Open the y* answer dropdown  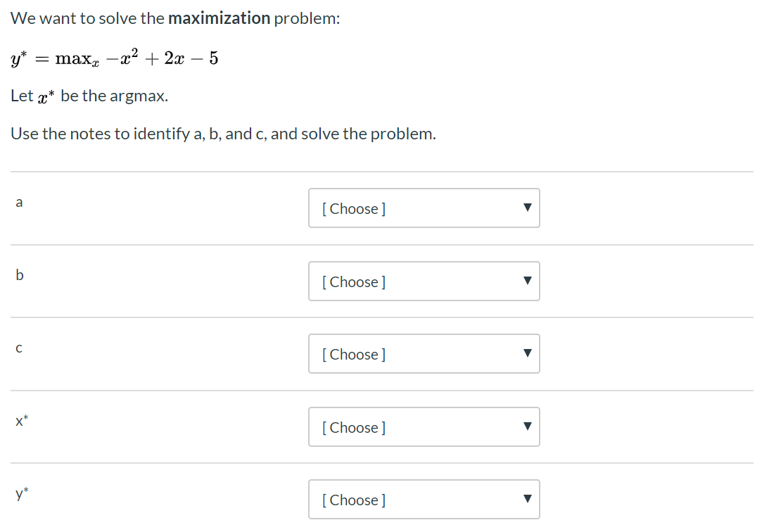[424, 500]
